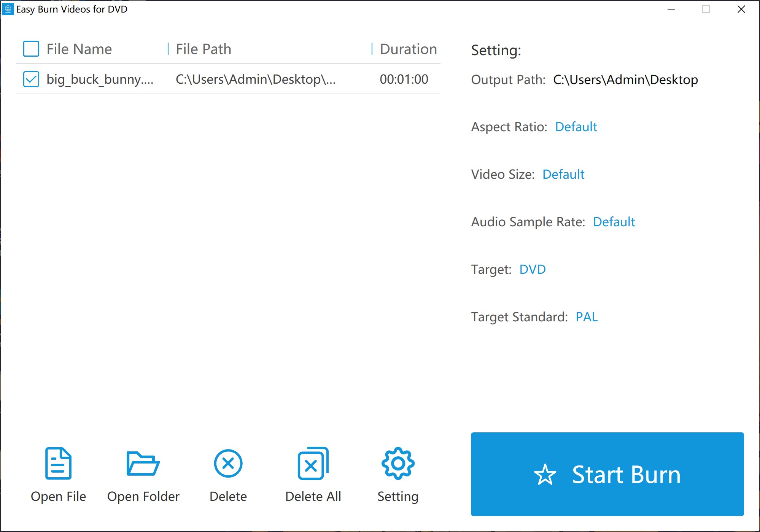Click the Delete All icon
This screenshot has width=760, height=532.
tap(313, 463)
